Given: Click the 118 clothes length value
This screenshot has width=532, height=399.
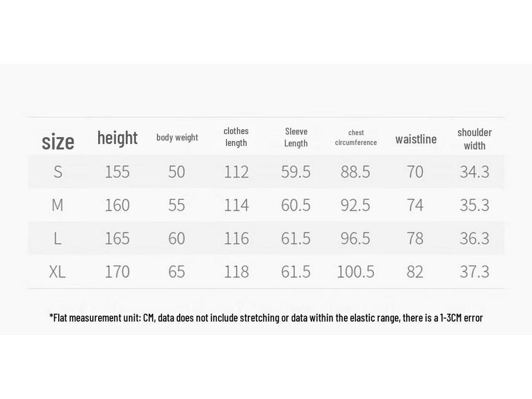Looking at the screenshot, I should point(236,272).
